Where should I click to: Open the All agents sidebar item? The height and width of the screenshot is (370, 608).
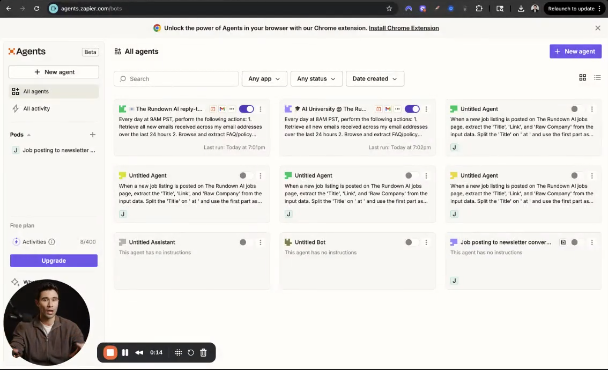click(x=54, y=92)
